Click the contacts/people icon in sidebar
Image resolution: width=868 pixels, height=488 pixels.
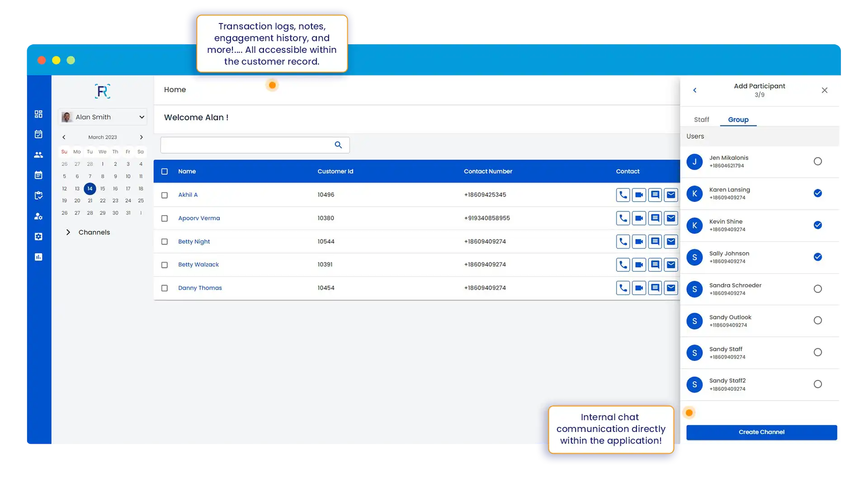[39, 155]
